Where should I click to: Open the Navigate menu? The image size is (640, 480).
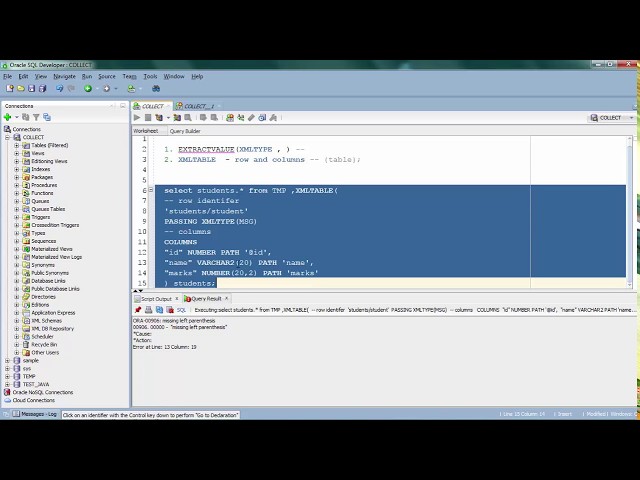tap(64, 76)
